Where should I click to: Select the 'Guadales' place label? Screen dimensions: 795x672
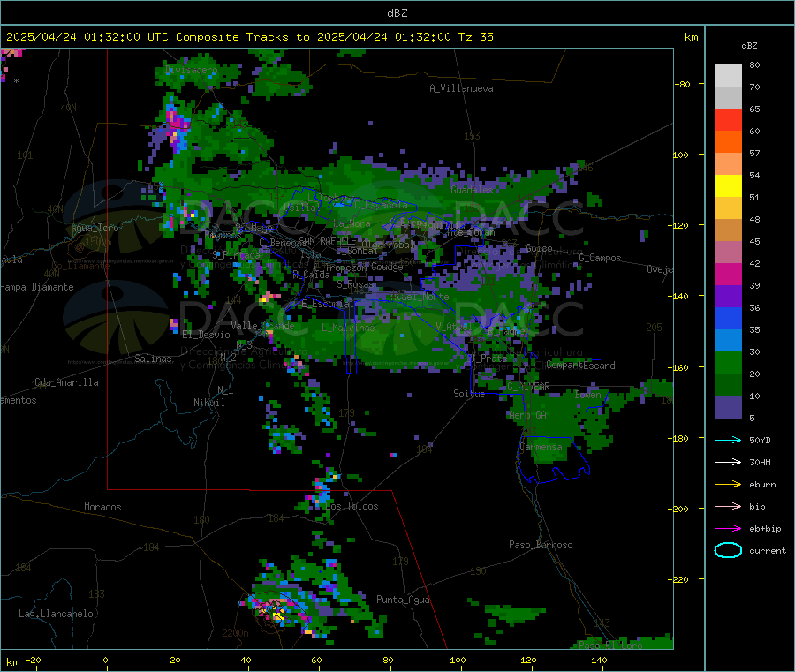point(472,190)
